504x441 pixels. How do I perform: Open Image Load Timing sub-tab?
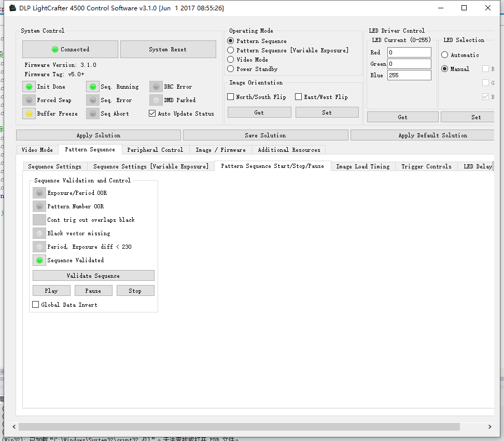tap(363, 166)
